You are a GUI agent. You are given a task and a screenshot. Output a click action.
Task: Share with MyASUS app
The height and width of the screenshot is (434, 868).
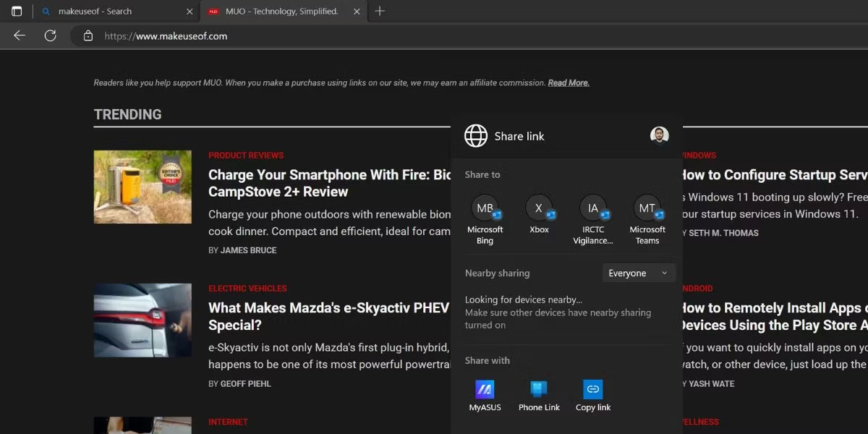pyautogui.click(x=485, y=396)
